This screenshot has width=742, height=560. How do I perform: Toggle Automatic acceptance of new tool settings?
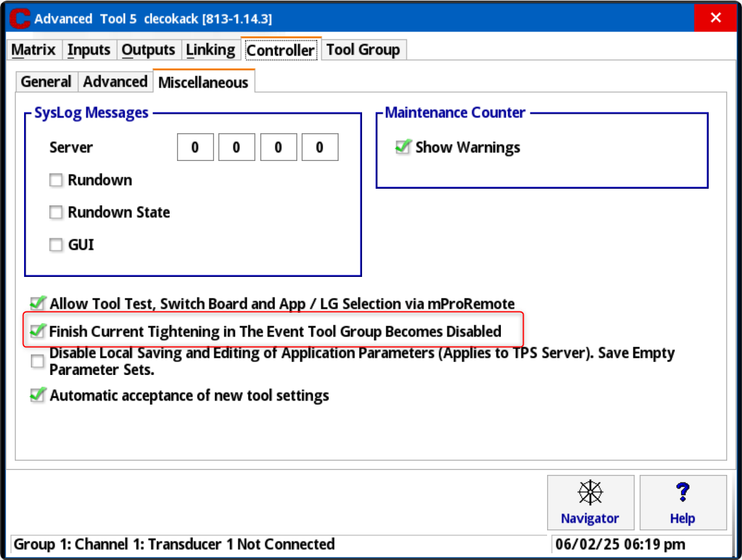tap(38, 395)
